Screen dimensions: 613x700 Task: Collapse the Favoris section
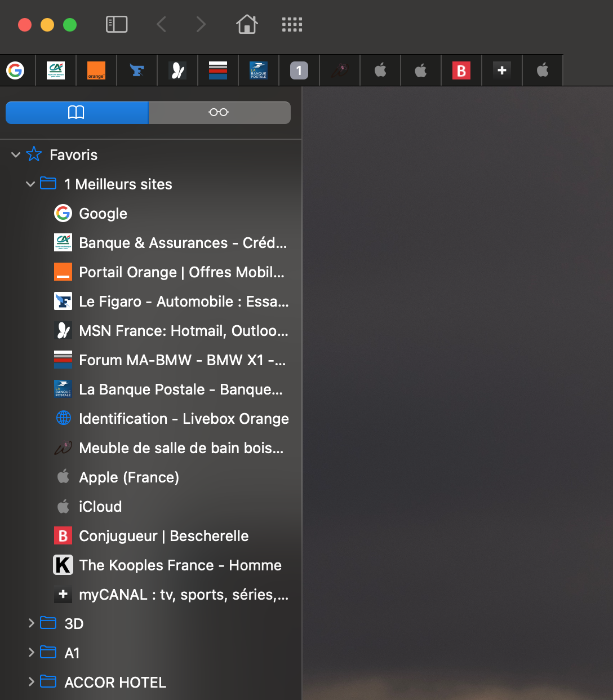click(16, 154)
